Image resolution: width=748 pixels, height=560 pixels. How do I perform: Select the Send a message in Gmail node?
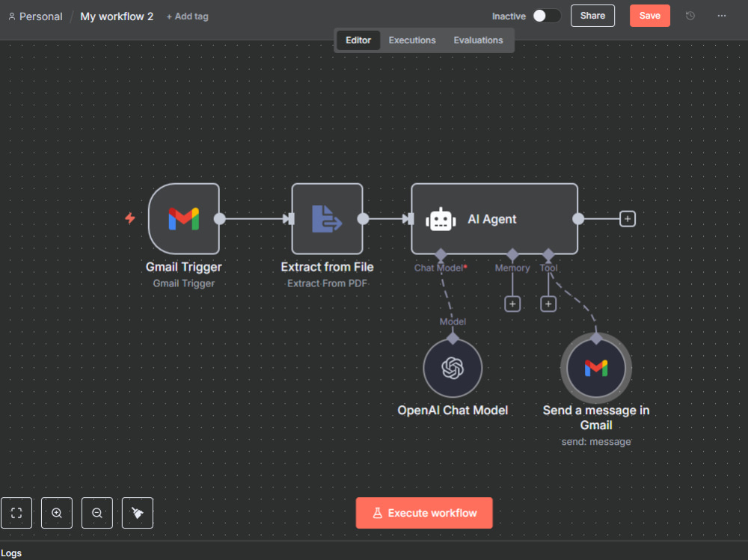coord(596,368)
